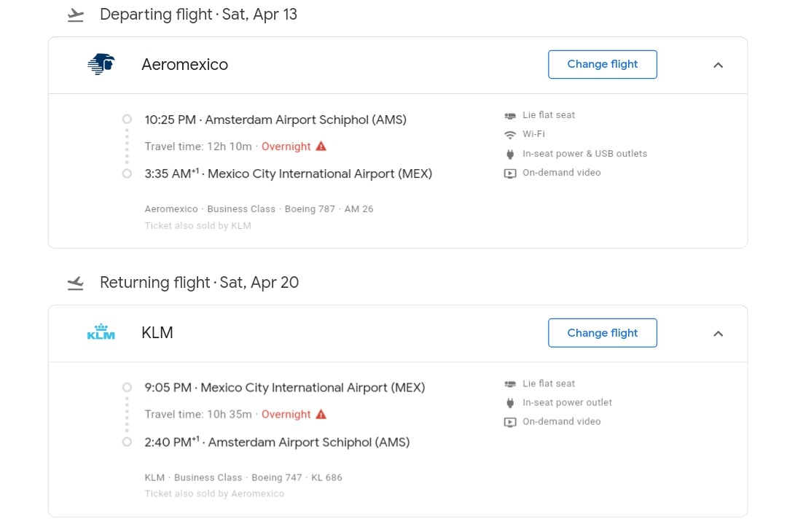Click KLM's on-demand video icon
Viewport: 787px width, 532px height.
pos(510,422)
